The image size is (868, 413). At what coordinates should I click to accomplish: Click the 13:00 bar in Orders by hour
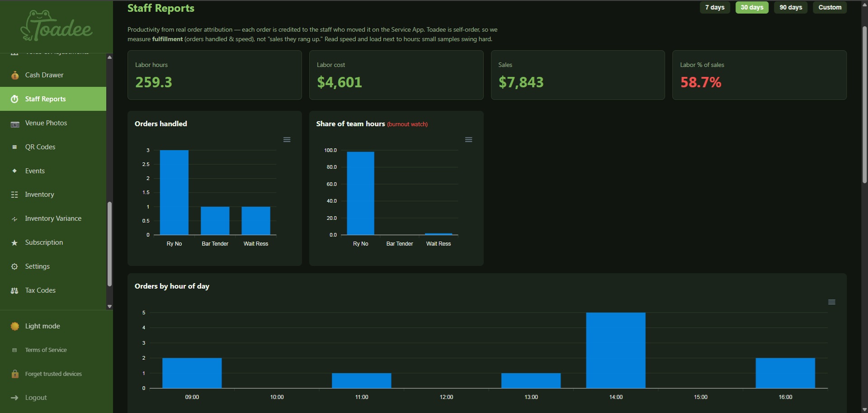531,380
